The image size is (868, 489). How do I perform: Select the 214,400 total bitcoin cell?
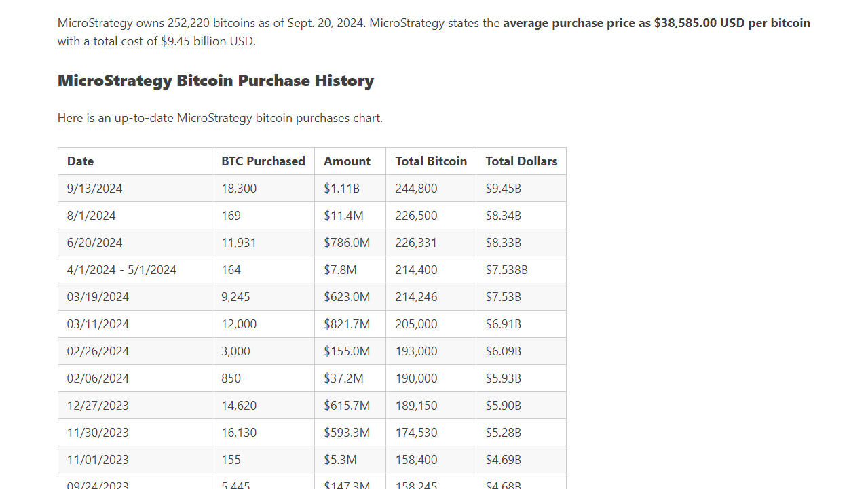coord(431,270)
